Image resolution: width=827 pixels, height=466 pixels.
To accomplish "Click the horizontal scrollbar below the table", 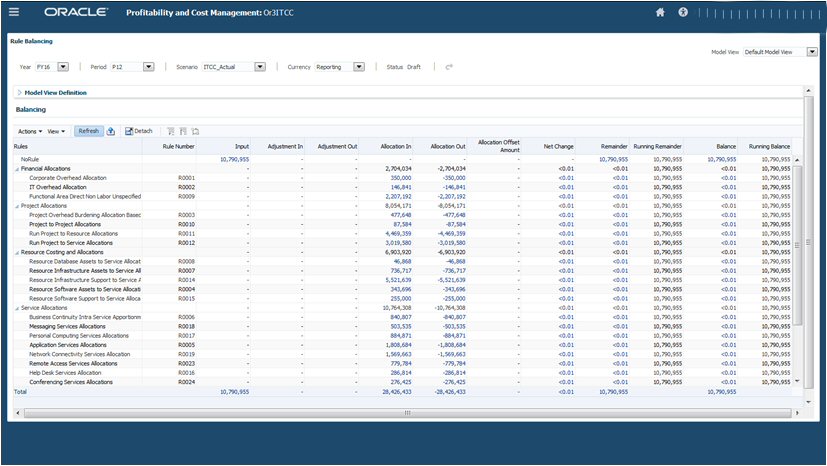I will point(407,412).
